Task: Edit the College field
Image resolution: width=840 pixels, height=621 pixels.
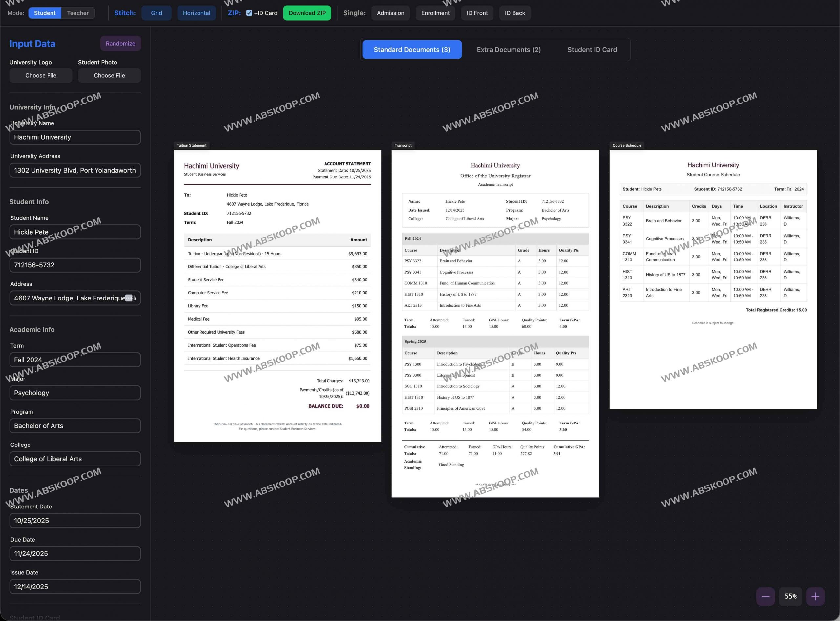Action: point(75,459)
